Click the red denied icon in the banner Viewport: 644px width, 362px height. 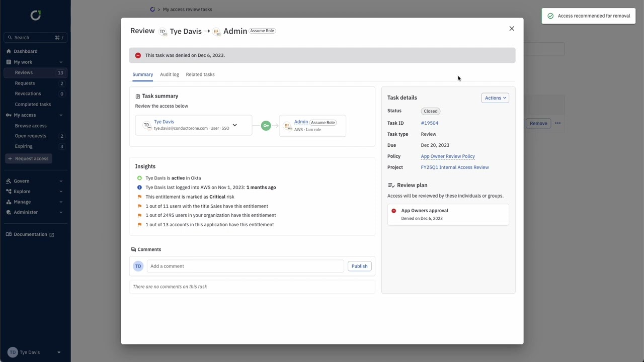pyautogui.click(x=138, y=55)
